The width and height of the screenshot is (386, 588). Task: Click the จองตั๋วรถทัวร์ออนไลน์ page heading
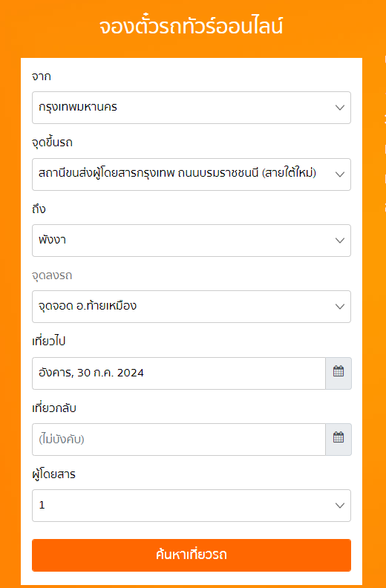click(191, 27)
